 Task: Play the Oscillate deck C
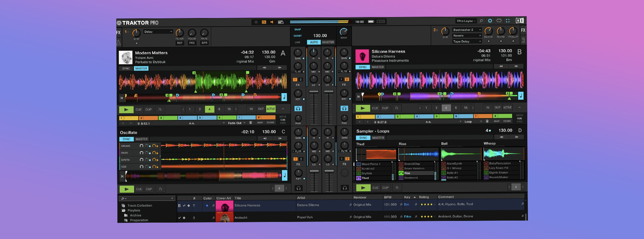[126, 189]
